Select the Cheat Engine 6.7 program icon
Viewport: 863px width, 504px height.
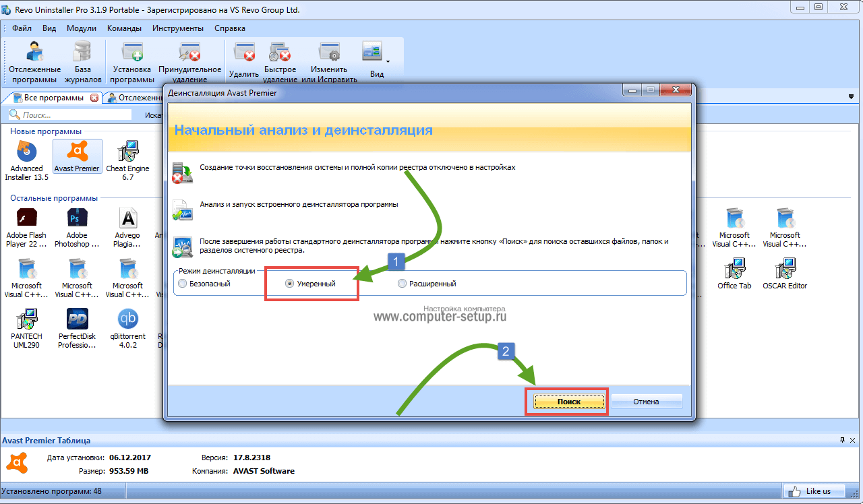point(127,160)
